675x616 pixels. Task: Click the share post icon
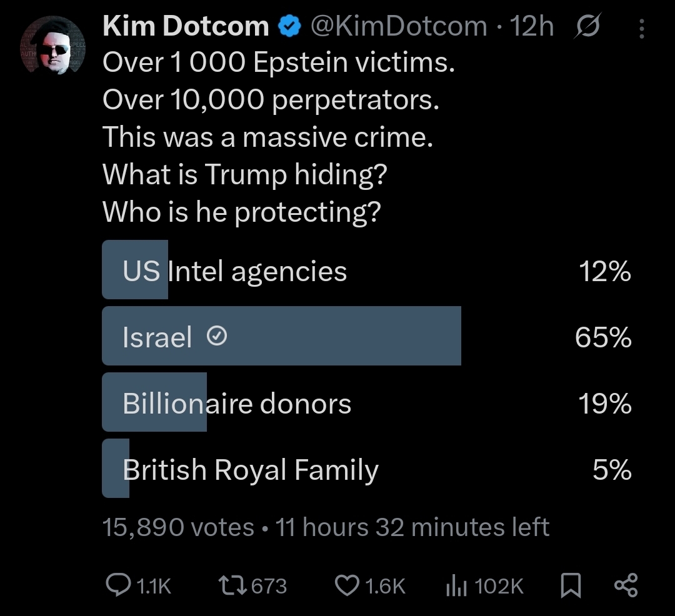(x=626, y=585)
